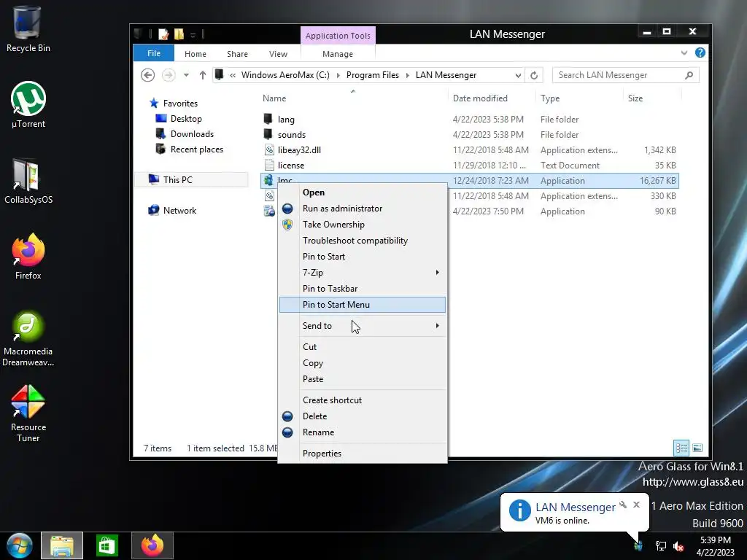The image size is (747, 560).
Task: Click the Explorer forward arrow
Action: pyautogui.click(x=169, y=75)
